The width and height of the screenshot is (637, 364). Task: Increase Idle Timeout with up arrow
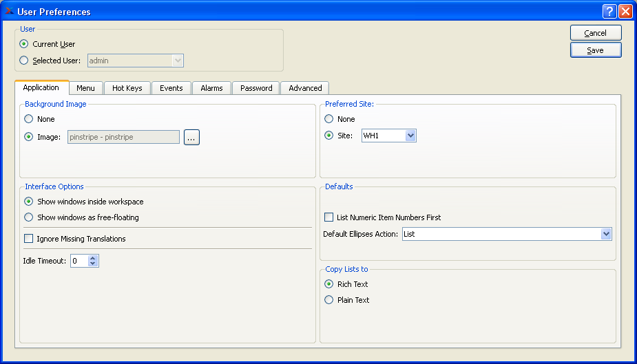[93, 257]
